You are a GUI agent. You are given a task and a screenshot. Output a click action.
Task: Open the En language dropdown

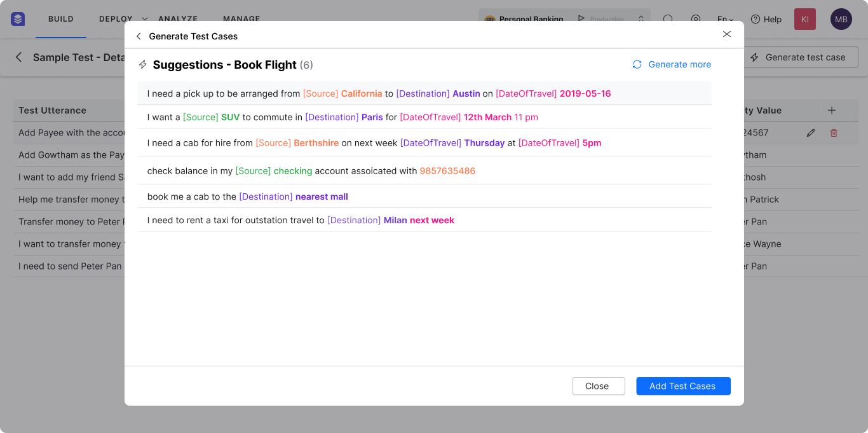pos(725,19)
